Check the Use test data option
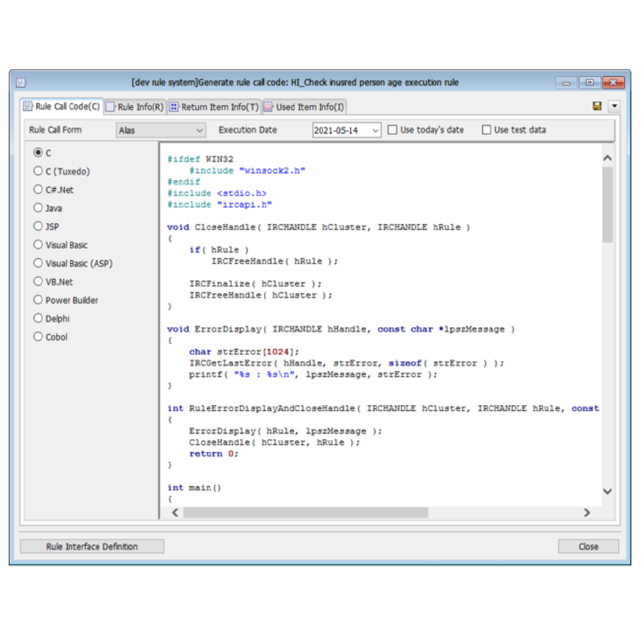This screenshot has width=644, height=644. click(x=487, y=129)
